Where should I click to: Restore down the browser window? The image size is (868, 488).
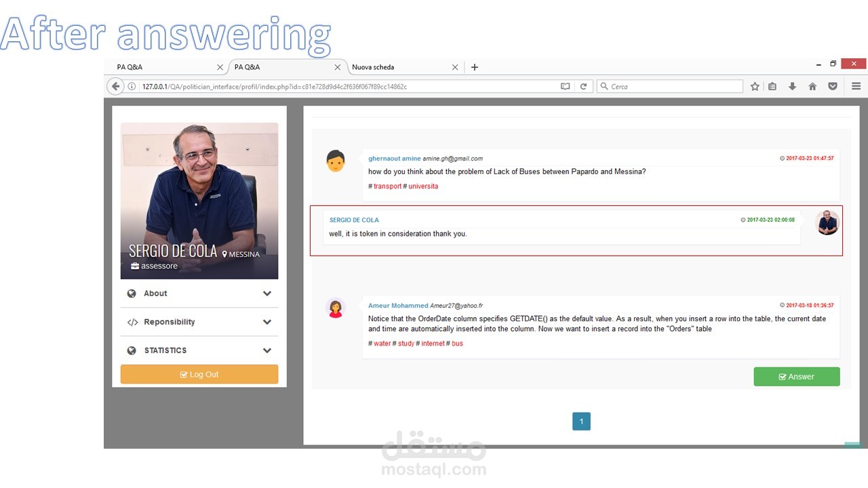833,64
